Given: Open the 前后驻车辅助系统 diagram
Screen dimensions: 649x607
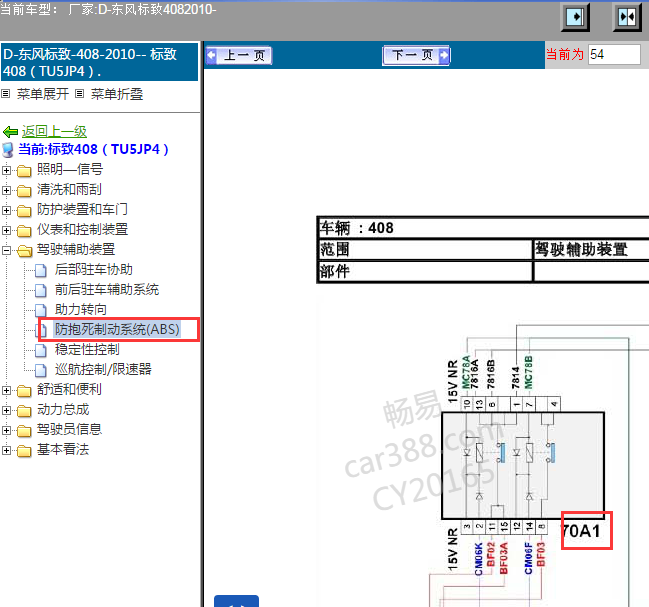Looking at the screenshot, I should pyautogui.click(x=107, y=289).
